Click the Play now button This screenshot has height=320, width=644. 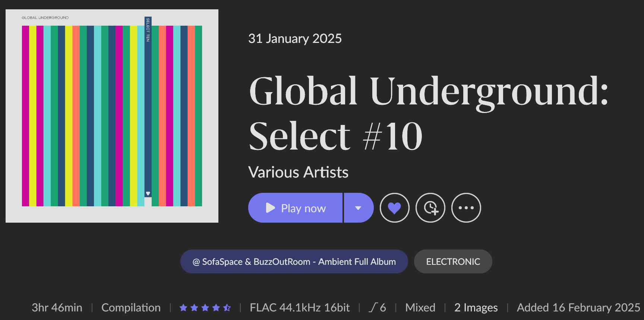[x=295, y=208]
